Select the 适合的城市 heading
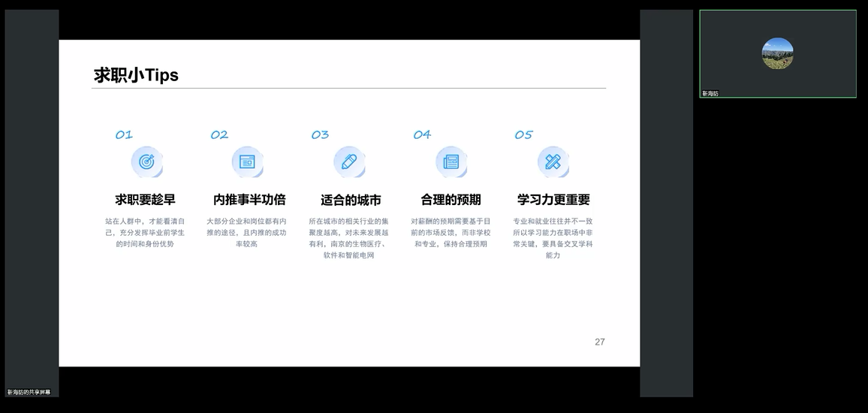868x413 pixels. coord(351,200)
